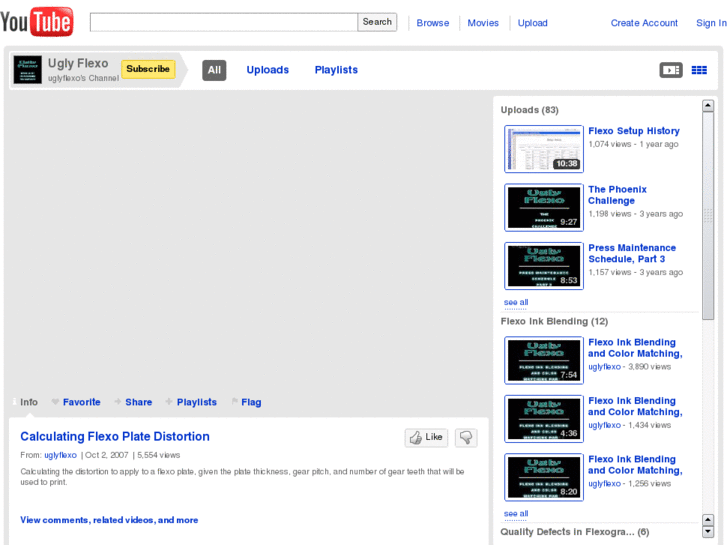Click the sidebar scrollbar thumb
727x545 pixels.
708,216
